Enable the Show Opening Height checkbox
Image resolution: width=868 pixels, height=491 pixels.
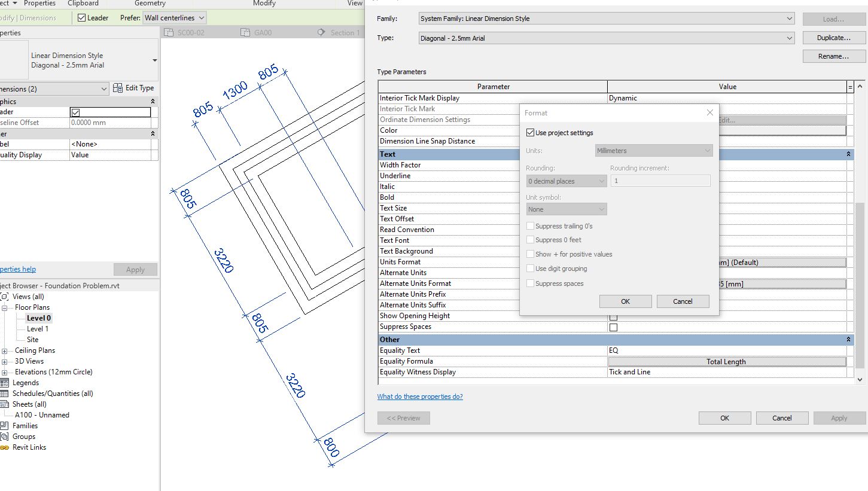(612, 316)
